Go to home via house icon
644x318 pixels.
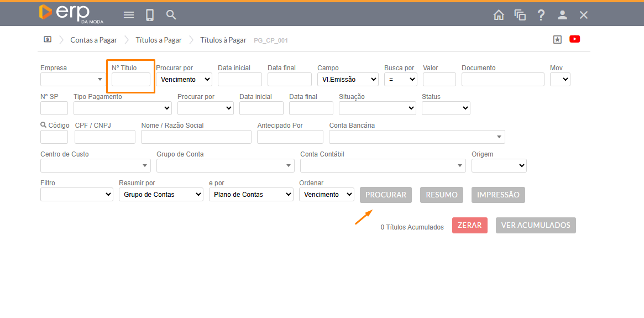coord(499,15)
